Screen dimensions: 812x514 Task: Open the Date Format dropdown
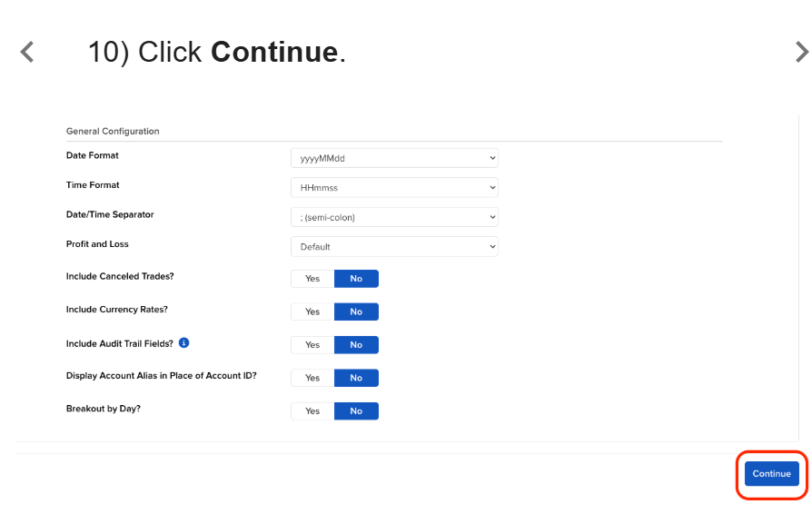point(394,158)
